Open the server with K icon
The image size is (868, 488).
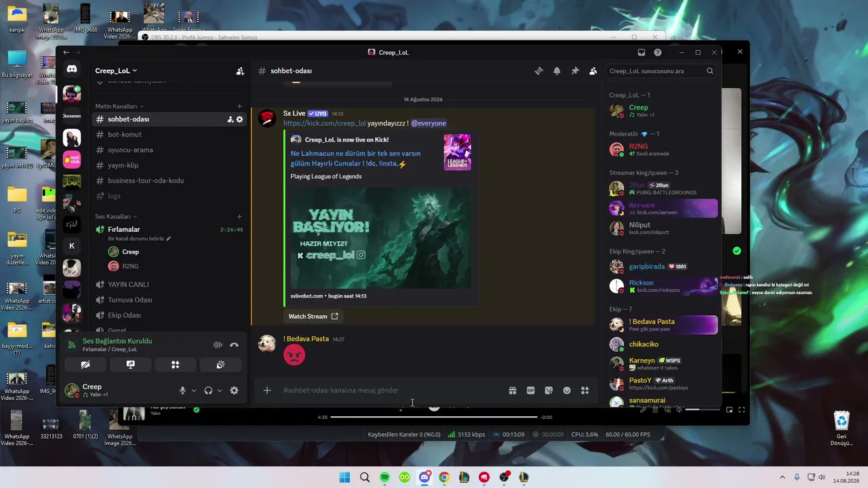tap(72, 246)
